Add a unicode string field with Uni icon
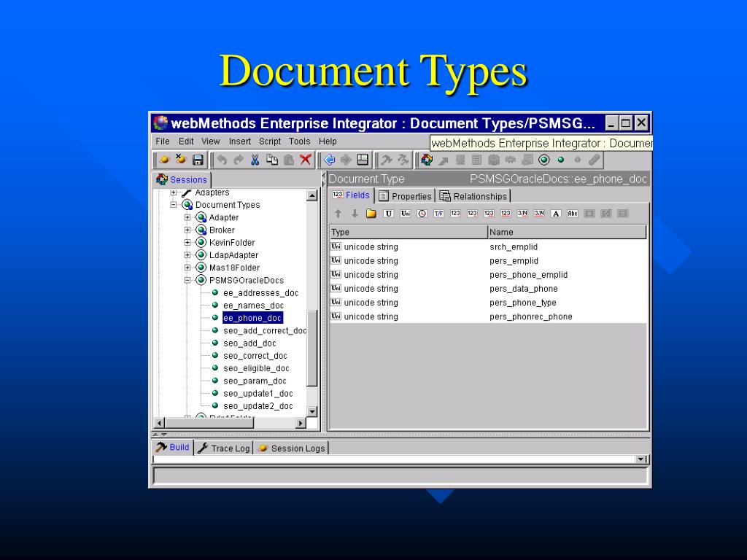This screenshot has width=747, height=560. click(405, 214)
